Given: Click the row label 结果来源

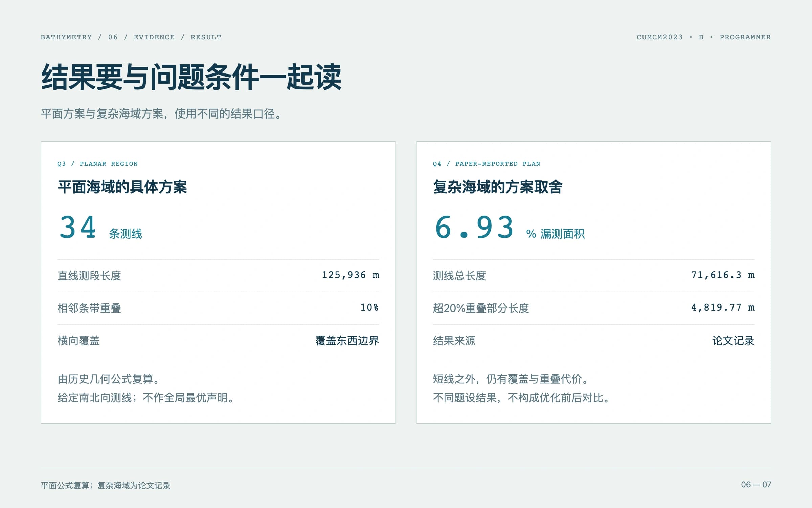Looking at the screenshot, I should 454,341.
